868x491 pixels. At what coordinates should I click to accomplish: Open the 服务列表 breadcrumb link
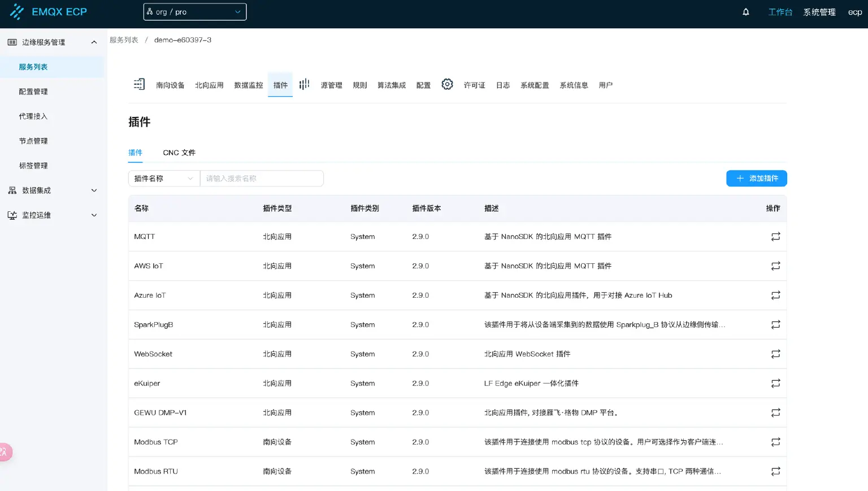pos(124,40)
